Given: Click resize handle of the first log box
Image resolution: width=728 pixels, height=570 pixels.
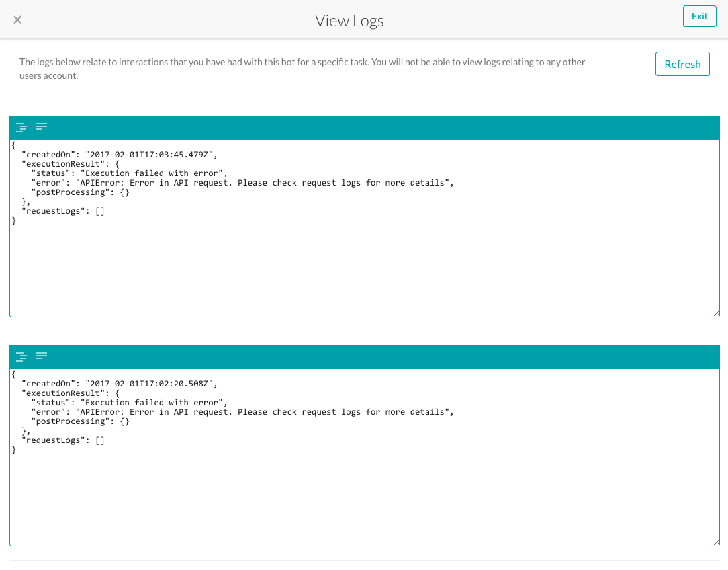Looking at the screenshot, I should pyautogui.click(x=716, y=313).
